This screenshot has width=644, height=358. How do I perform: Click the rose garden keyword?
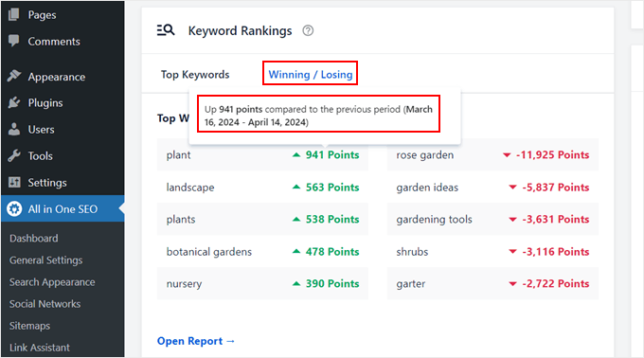pyautogui.click(x=424, y=155)
